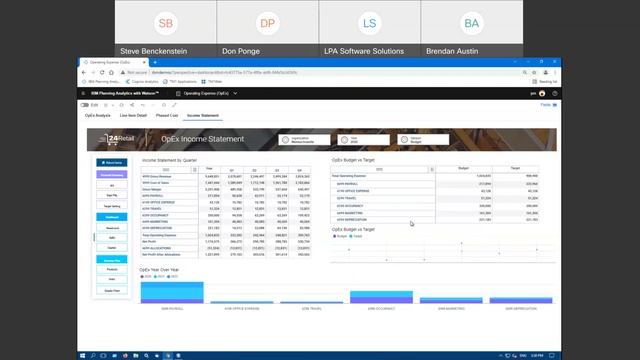
Task: Select the Q4 column header
Action: 299,170
